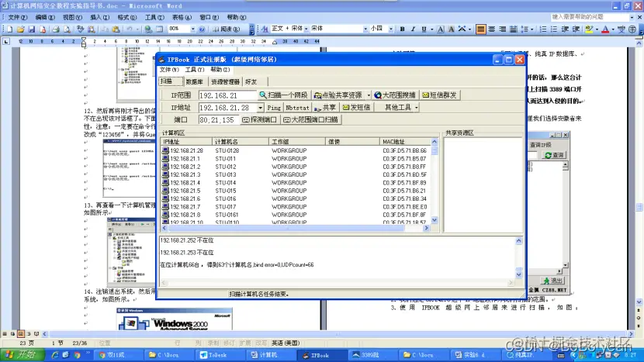Click 扫描一个网段 scan button

[284, 95]
